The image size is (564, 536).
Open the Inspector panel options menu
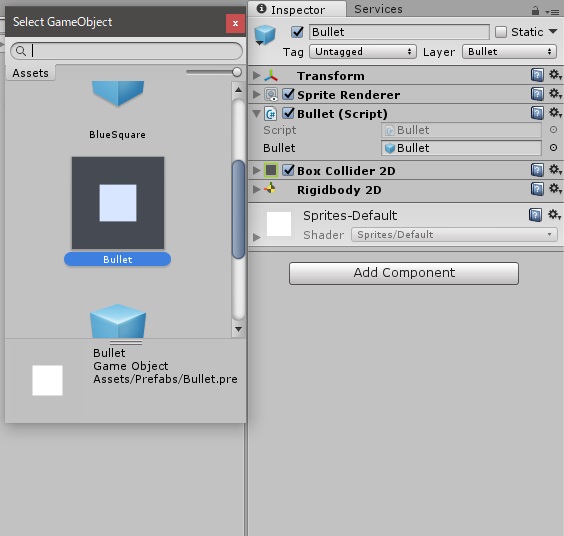(x=552, y=12)
